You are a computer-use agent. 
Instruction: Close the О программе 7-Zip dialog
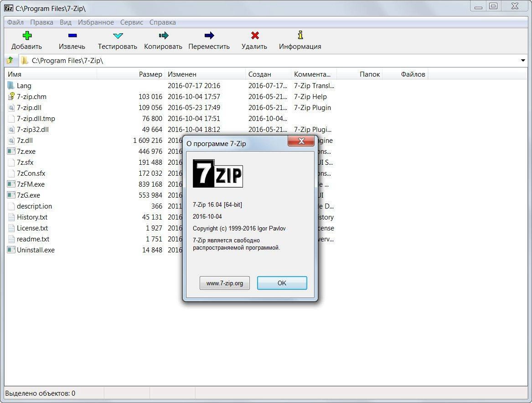pos(301,141)
